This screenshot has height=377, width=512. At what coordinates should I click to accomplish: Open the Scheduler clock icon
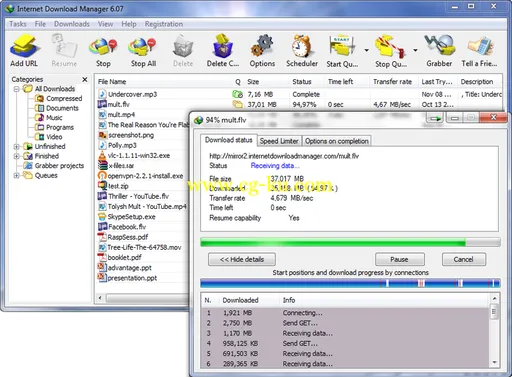tap(302, 51)
